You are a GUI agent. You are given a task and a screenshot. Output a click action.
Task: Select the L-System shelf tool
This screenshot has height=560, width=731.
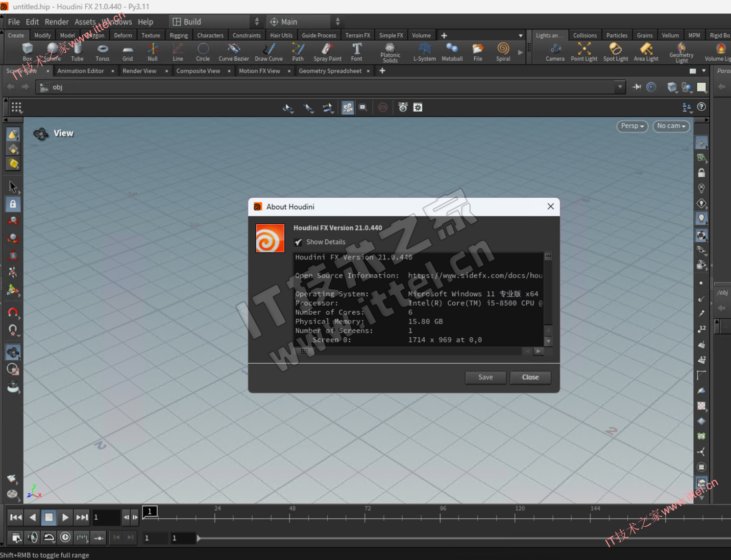coord(424,51)
